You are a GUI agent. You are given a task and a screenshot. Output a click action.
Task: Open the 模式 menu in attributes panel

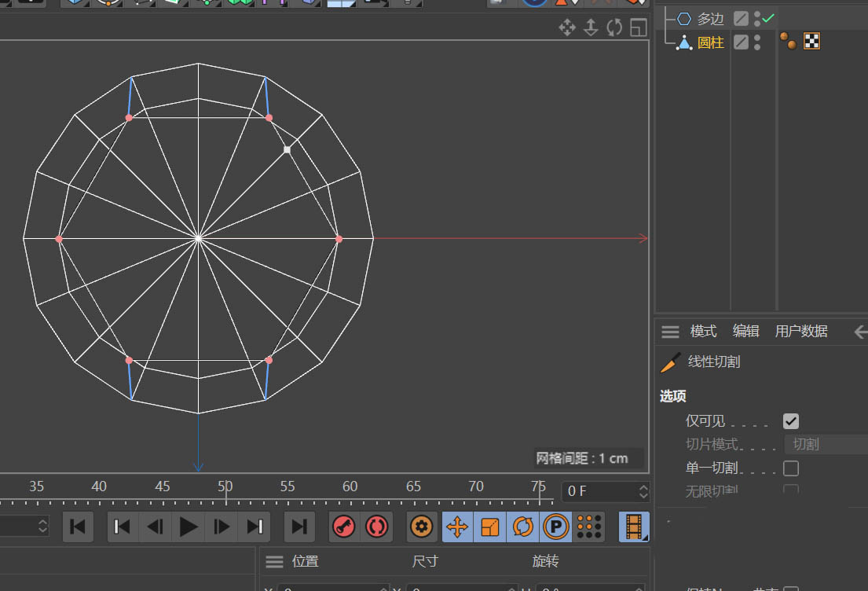(x=703, y=332)
